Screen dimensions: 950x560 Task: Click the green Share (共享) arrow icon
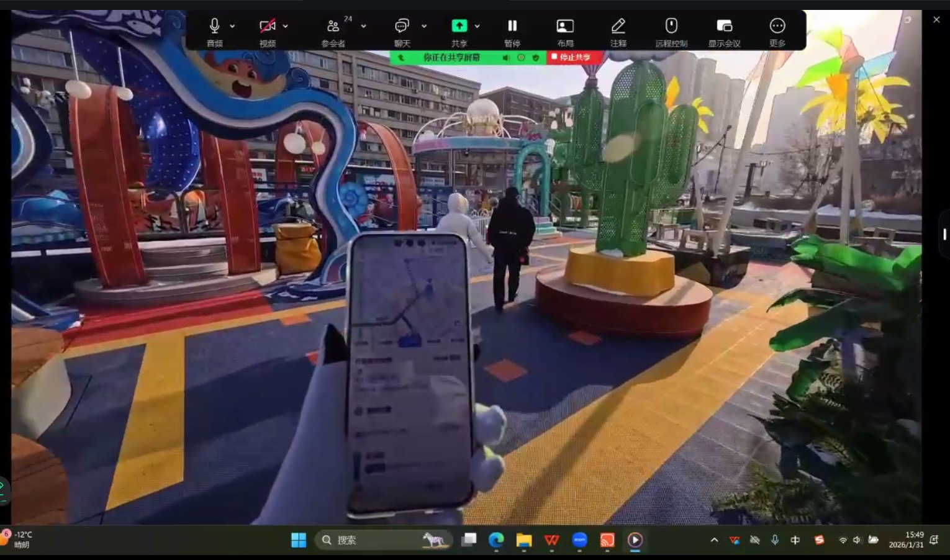pos(459,25)
